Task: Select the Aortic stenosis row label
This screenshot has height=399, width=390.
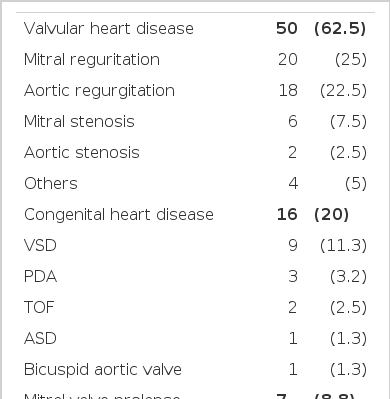Action: tap(82, 152)
